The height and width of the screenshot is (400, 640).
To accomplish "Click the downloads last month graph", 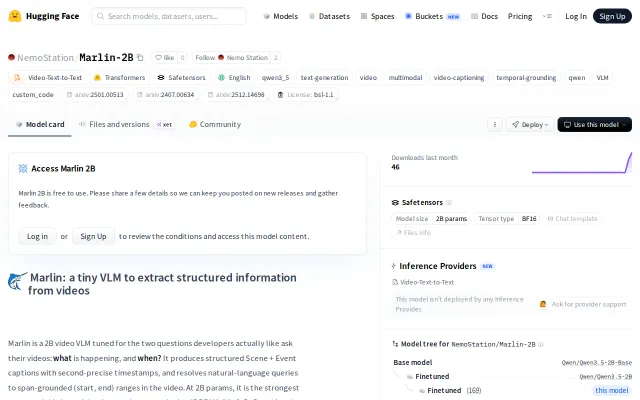I will [x=582, y=162].
